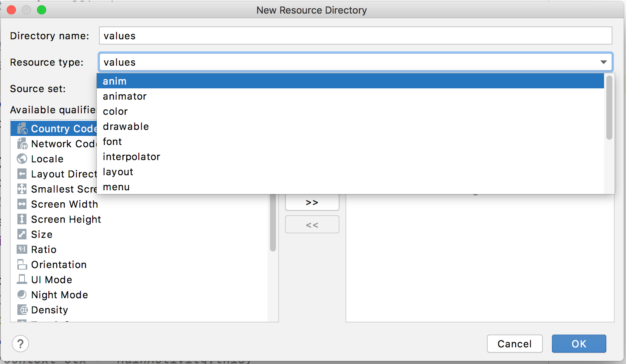Select the Screen Width qualifier icon
626x364 pixels.
(22, 204)
